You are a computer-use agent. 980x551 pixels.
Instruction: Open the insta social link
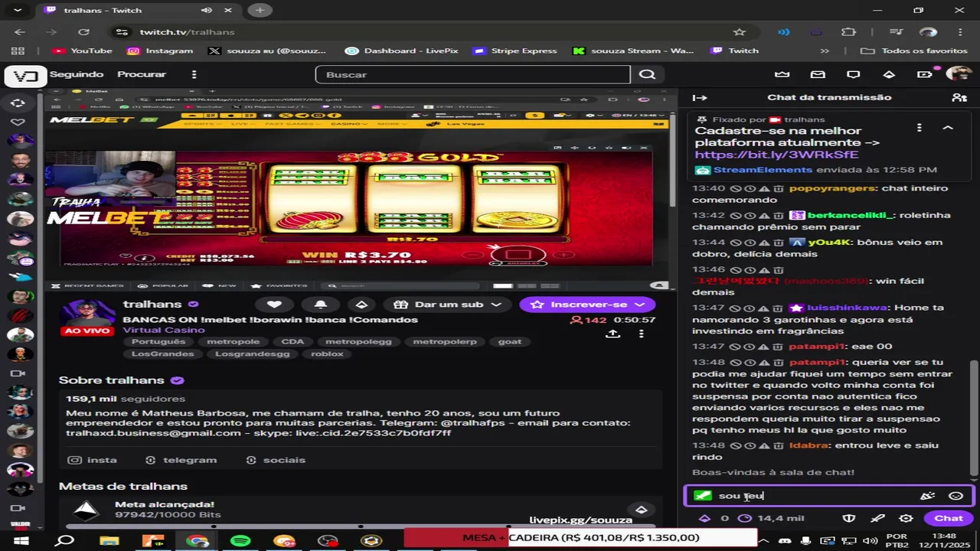click(x=93, y=460)
